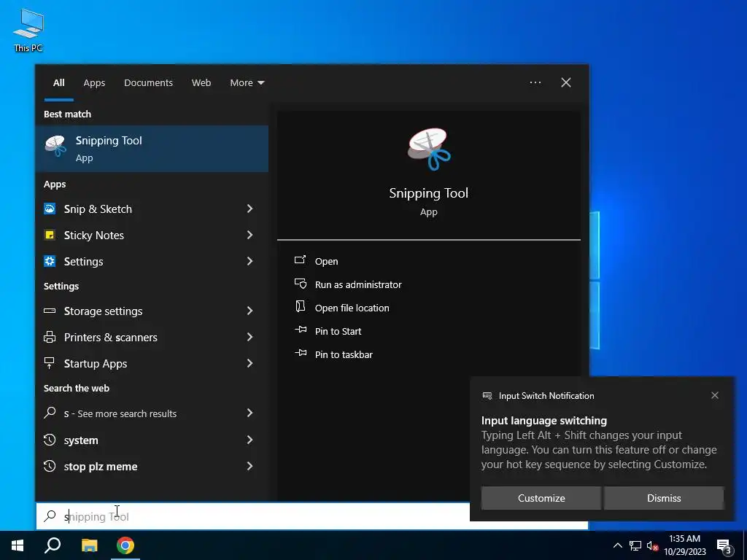
Task: Open the Snipping Tool best match result
Action: (x=152, y=149)
